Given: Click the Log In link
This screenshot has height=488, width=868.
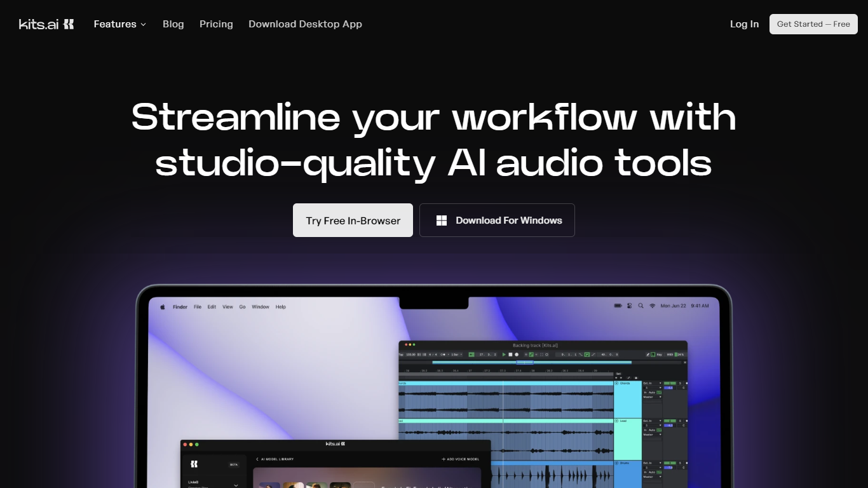Looking at the screenshot, I should pos(744,24).
